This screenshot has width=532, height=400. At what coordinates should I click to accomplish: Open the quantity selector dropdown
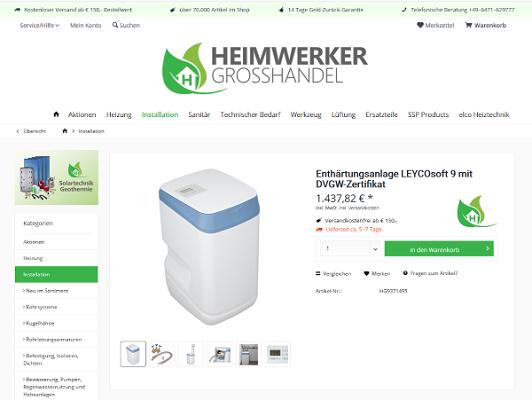(x=350, y=249)
